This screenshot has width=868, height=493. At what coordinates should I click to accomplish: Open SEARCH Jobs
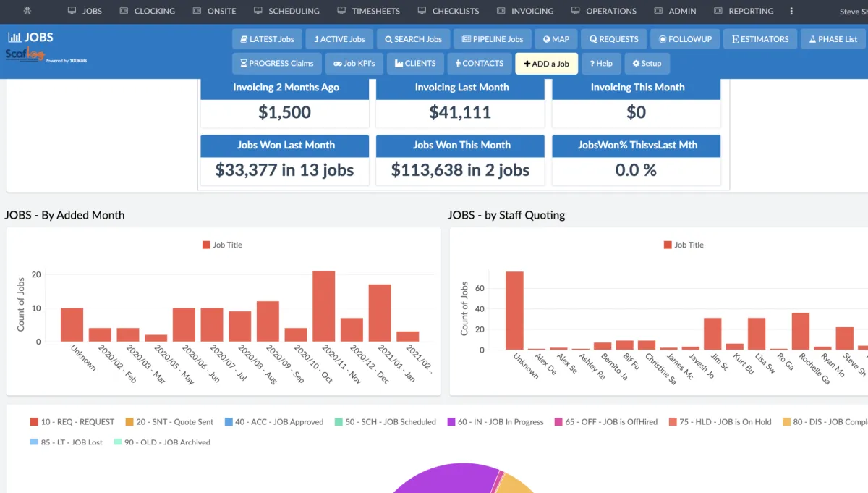[414, 40]
